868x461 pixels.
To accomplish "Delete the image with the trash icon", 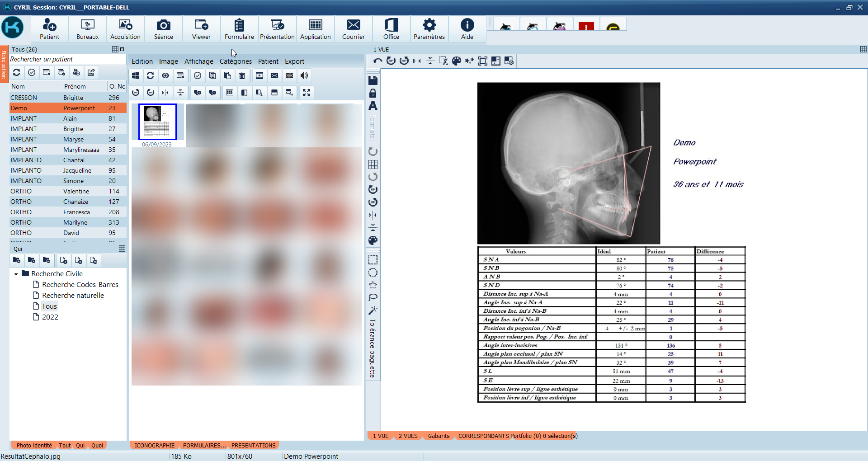I will tap(242, 75).
